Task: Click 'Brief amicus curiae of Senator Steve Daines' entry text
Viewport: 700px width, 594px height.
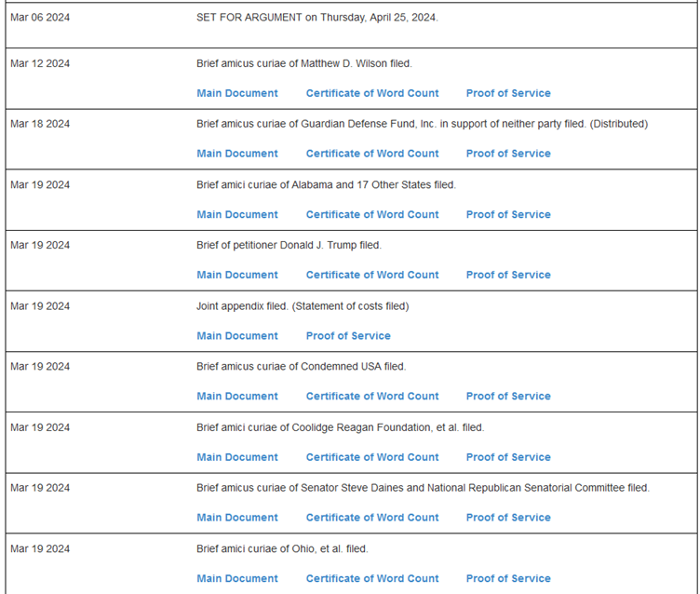Action: tap(423, 488)
